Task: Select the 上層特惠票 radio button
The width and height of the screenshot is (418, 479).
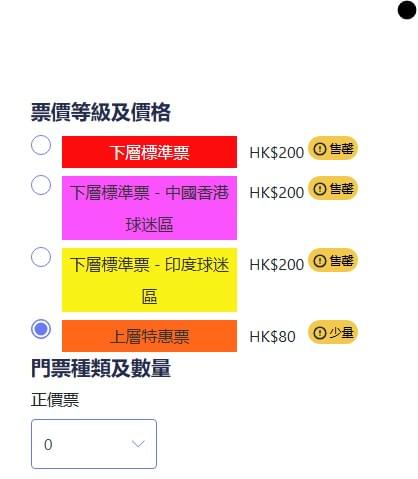Action: 41,329
